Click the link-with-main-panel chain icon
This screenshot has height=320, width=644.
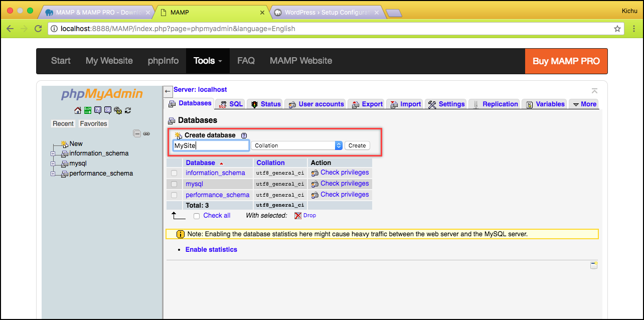(146, 133)
